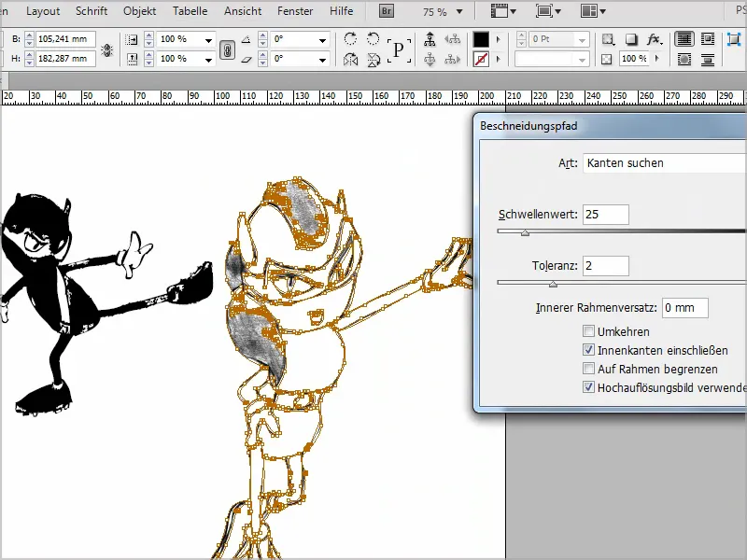Expand stroke color swatch arrow
The height and width of the screenshot is (560, 747).
coord(499,59)
